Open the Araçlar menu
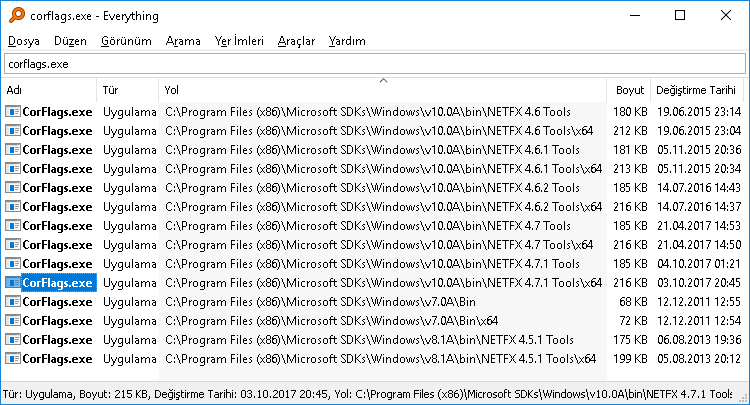Screen dimensions: 750x405 pos(296,41)
